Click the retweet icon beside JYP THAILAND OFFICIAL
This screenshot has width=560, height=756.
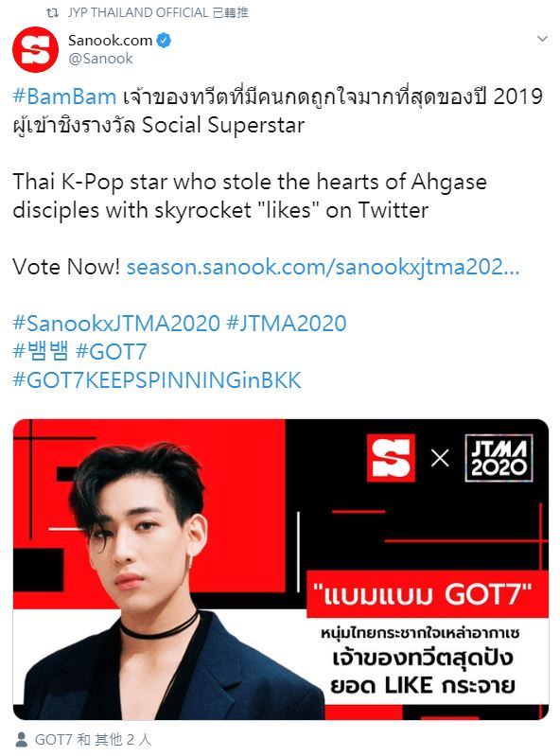point(52,13)
